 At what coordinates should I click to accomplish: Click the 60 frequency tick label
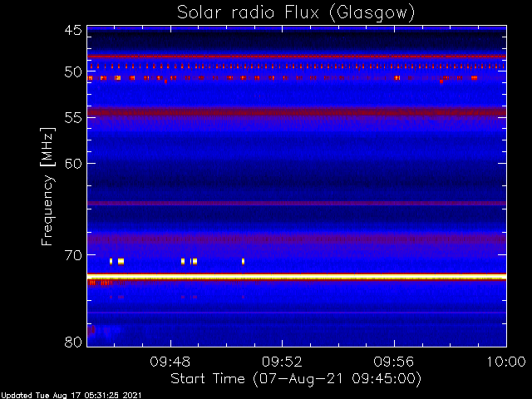click(x=73, y=164)
